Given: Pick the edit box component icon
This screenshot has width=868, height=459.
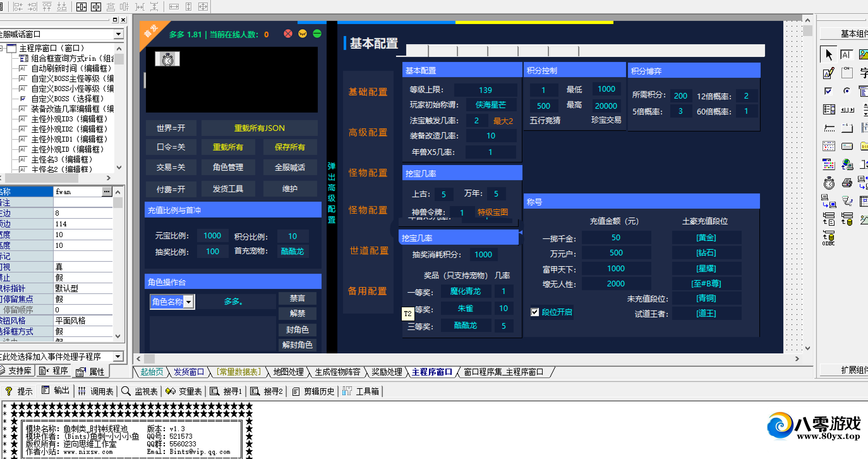Looking at the screenshot, I should pos(847,54).
